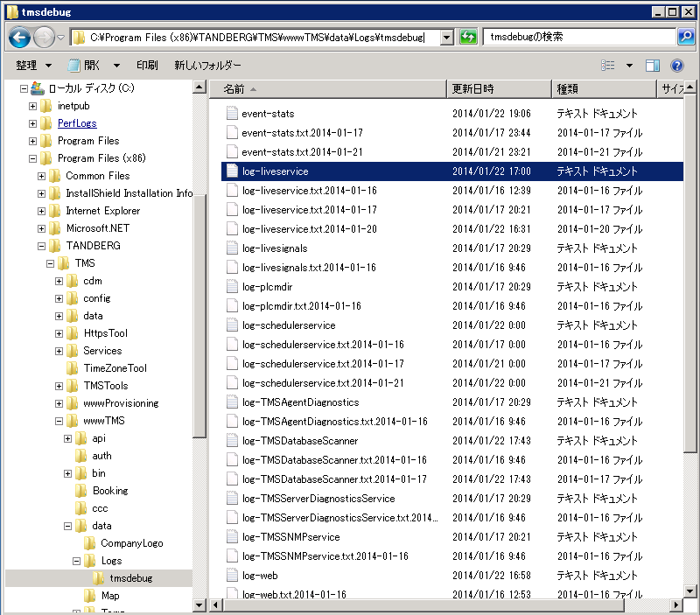Expand the Common Files node
Screen dimensions: 700x615
pyautogui.click(x=41, y=177)
